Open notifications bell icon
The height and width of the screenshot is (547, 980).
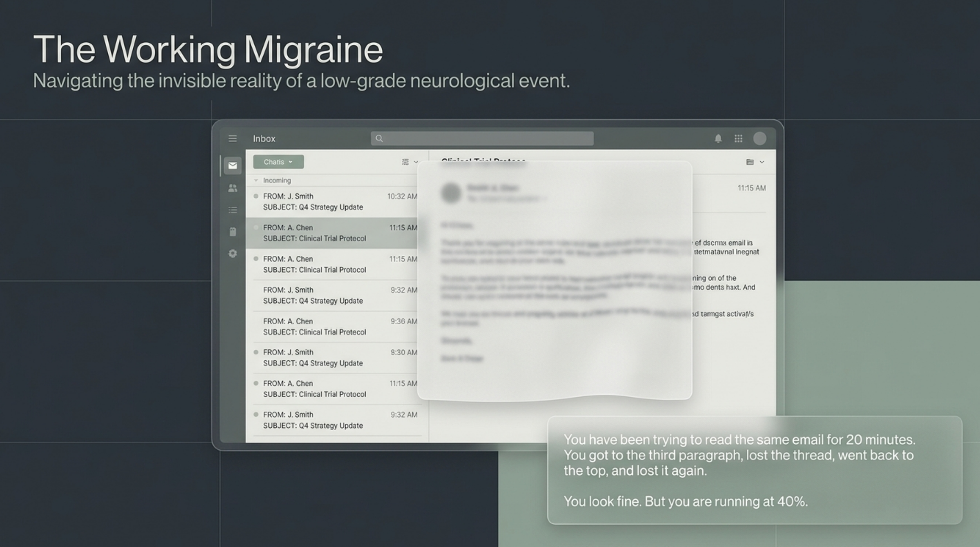718,138
